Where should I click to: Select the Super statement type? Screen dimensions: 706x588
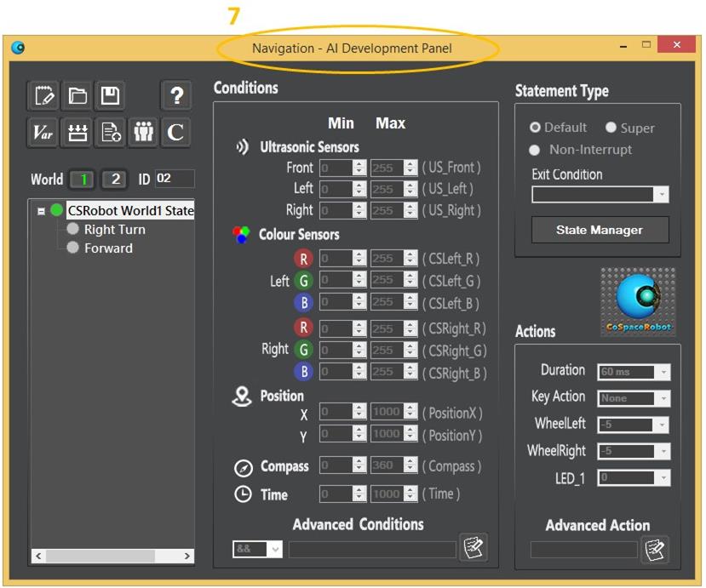click(x=611, y=128)
